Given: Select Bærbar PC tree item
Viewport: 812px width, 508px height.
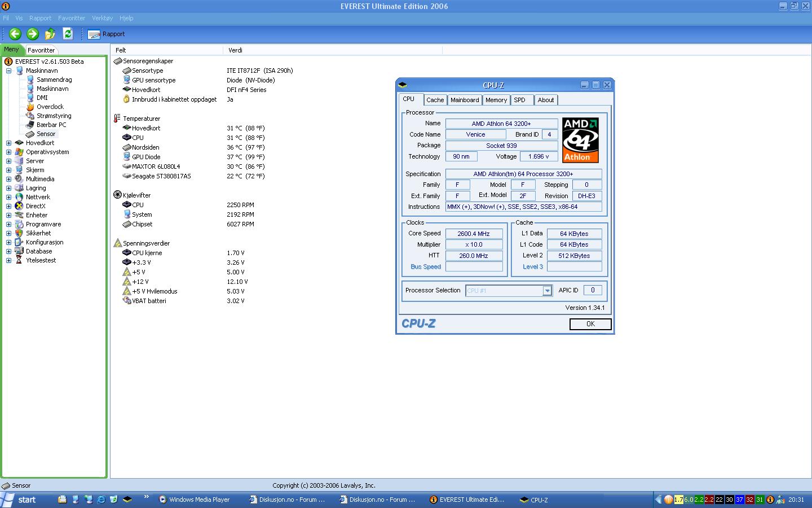Looking at the screenshot, I should coord(51,125).
